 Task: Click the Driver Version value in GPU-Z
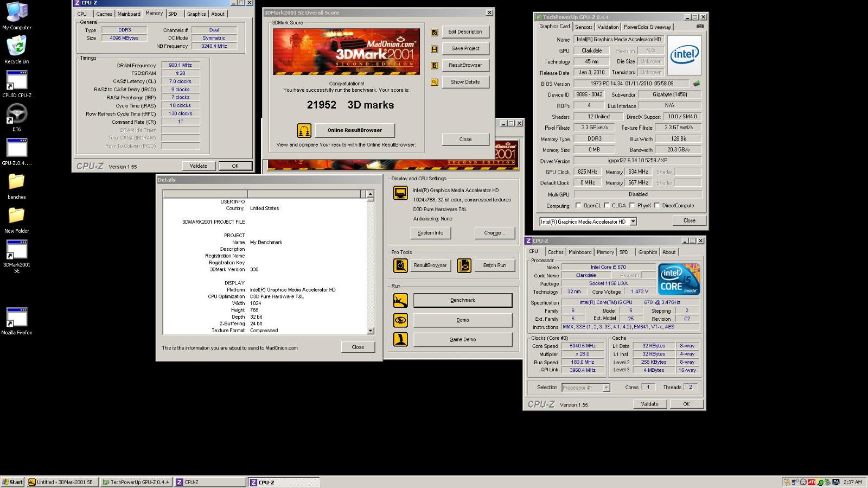pyautogui.click(x=637, y=161)
